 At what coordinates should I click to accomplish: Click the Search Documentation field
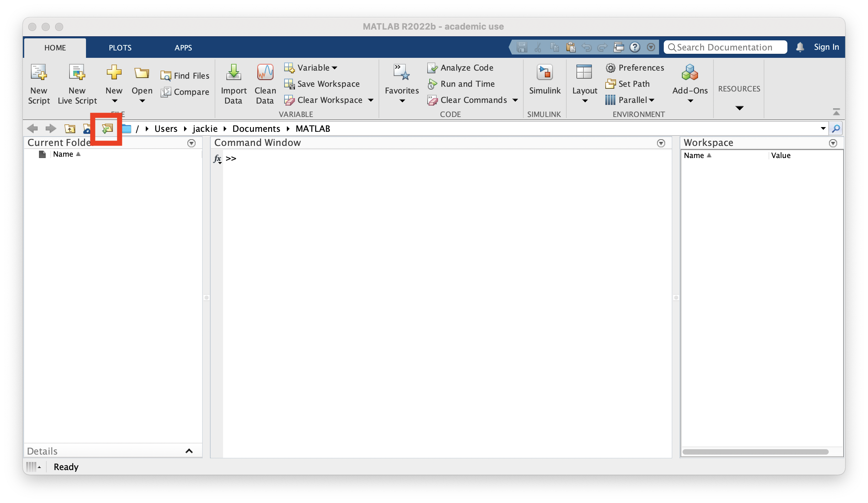point(726,47)
